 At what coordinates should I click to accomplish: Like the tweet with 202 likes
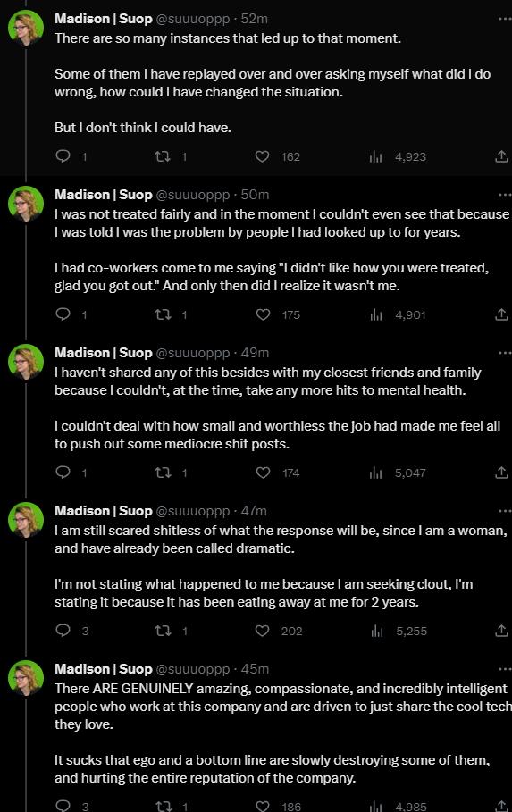pos(262,631)
